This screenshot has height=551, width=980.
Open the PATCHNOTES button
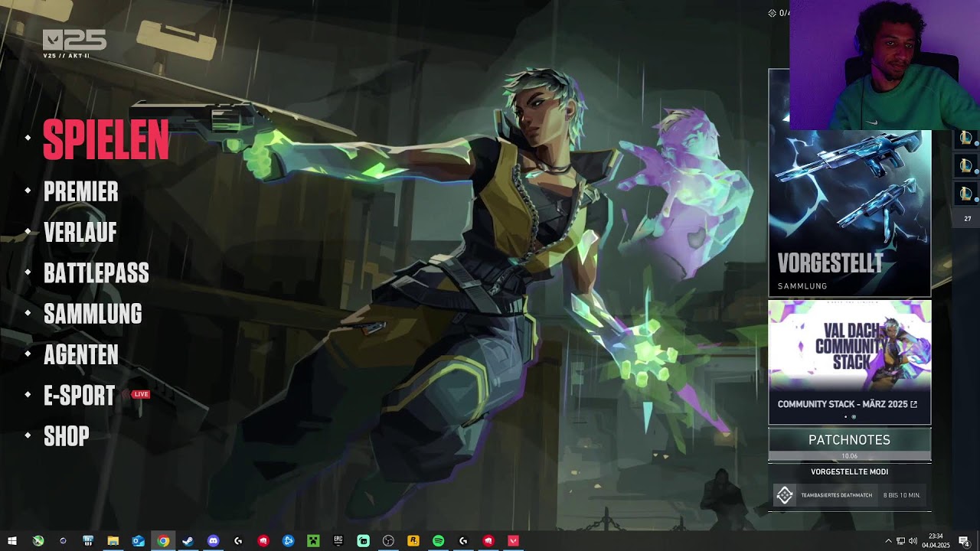[850, 440]
